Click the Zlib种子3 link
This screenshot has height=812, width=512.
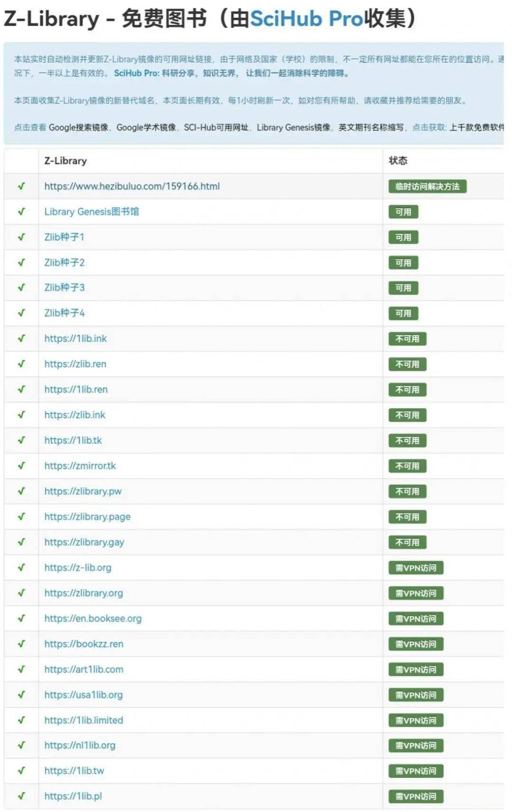pyautogui.click(x=64, y=287)
